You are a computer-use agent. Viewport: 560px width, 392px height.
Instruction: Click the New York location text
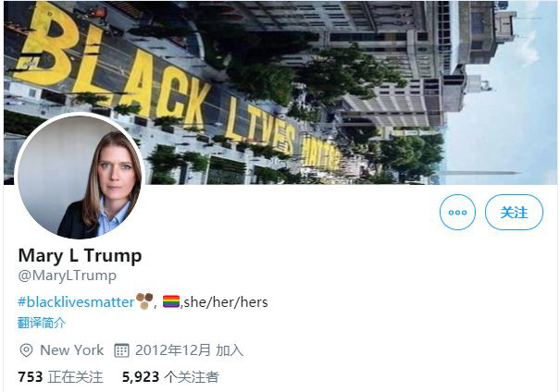click(x=72, y=350)
